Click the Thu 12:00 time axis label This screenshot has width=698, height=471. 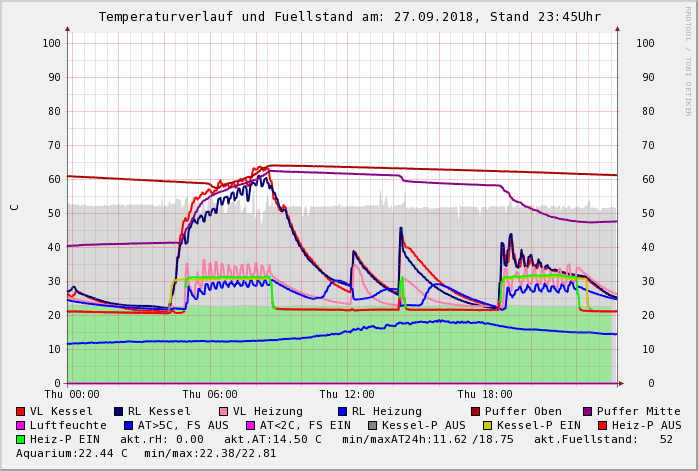click(x=347, y=394)
